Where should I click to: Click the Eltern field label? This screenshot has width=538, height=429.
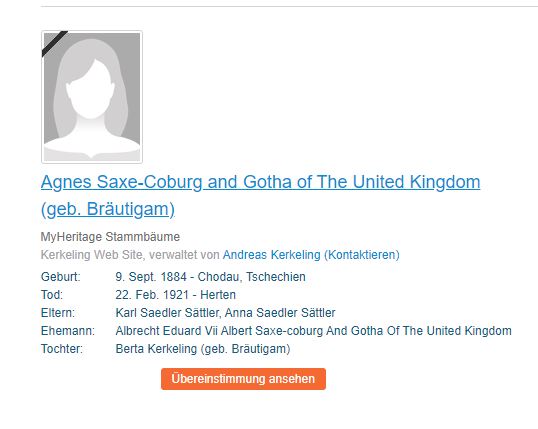(58, 313)
